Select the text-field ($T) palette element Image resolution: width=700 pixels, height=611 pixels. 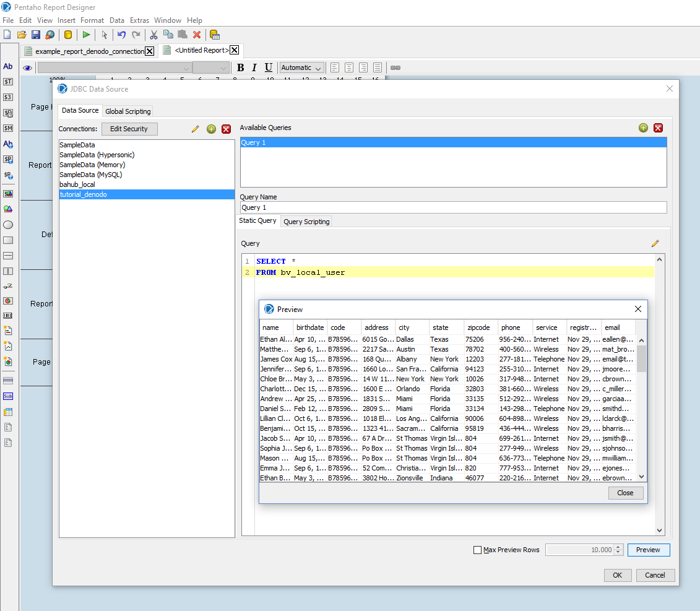pos(8,82)
